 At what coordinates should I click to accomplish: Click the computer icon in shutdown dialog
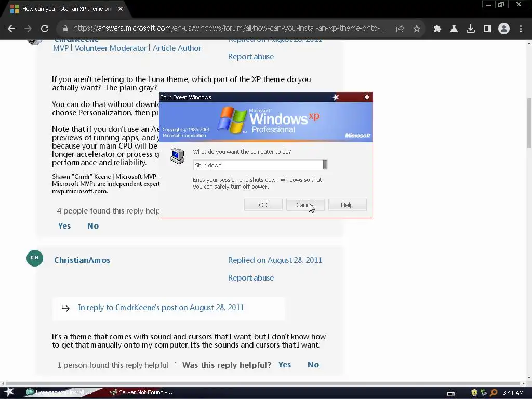tap(178, 156)
